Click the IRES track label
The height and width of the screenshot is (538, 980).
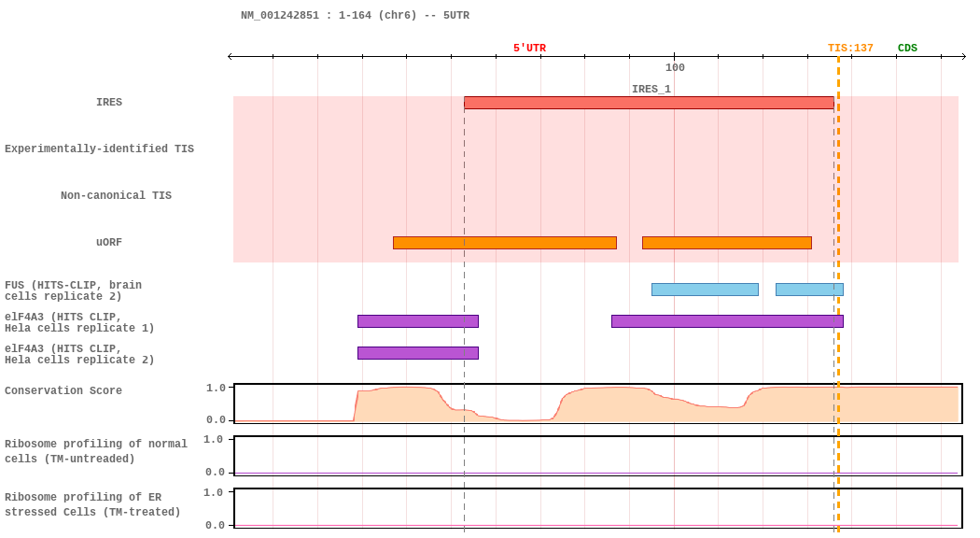109,102
